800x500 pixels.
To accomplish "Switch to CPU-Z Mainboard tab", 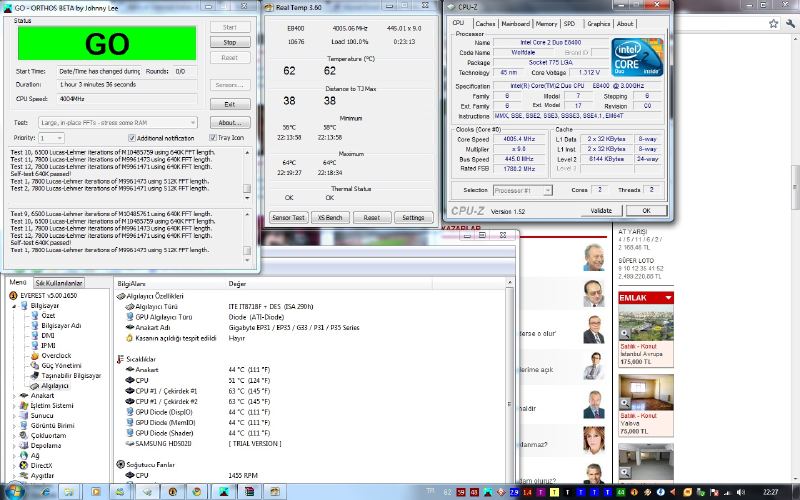I will coord(515,24).
